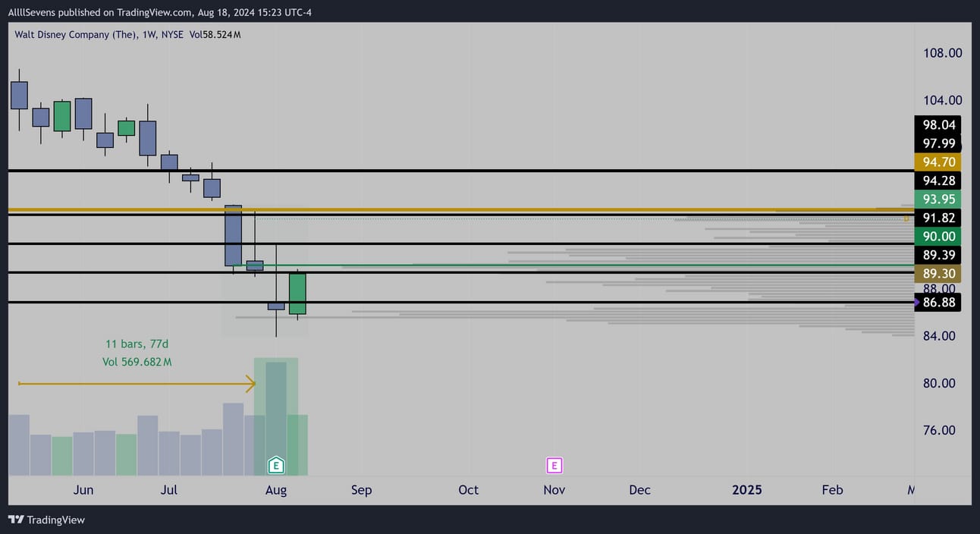The height and width of the screenshot is (534, 980).
Task: Click the 86.88 price label
Action: point(938,302)
